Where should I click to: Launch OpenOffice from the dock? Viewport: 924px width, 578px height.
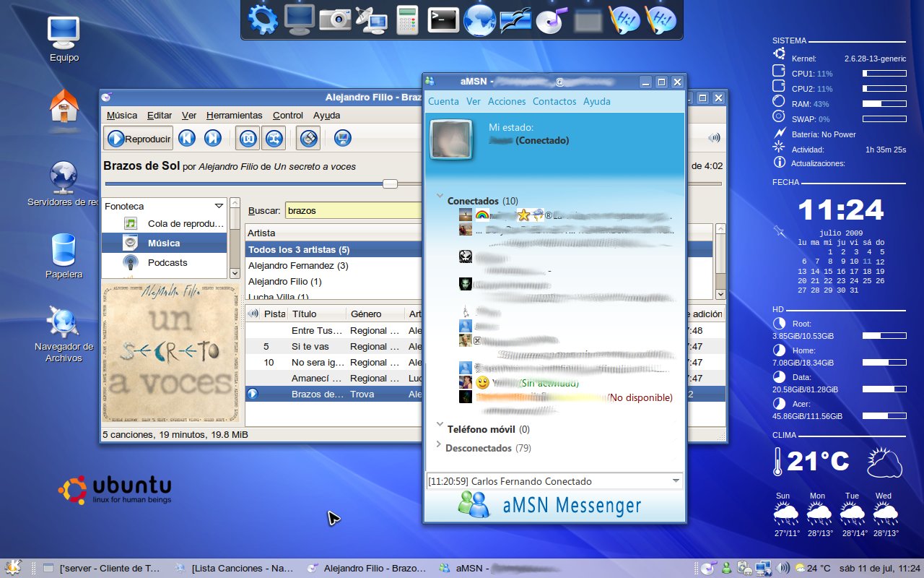pyautogui.click(x=515, y=20)
